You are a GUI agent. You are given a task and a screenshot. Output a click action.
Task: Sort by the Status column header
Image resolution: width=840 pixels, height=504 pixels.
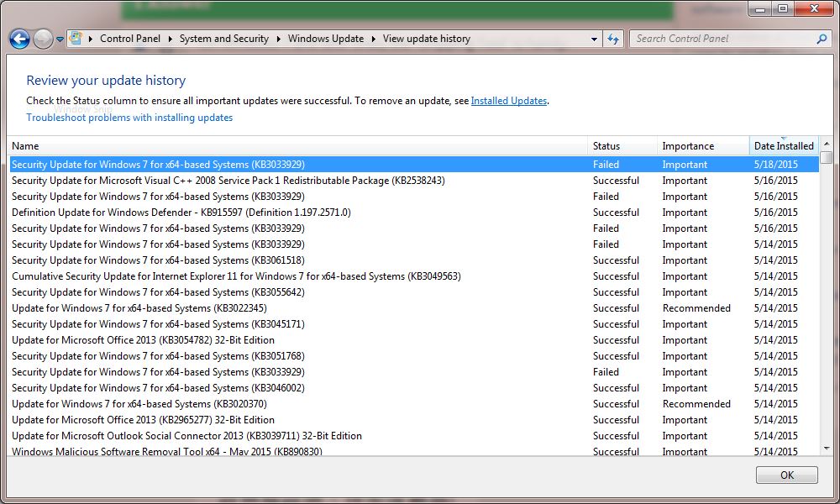coord(622,145)
